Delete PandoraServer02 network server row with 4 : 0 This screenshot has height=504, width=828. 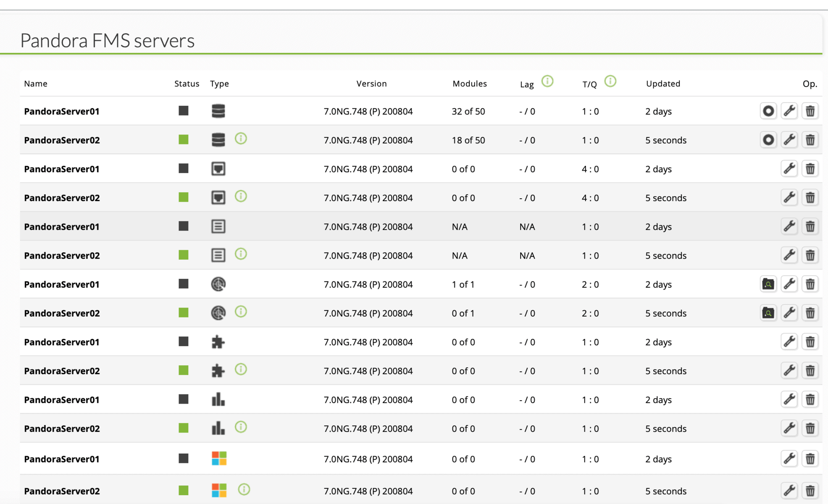point(810,198)
